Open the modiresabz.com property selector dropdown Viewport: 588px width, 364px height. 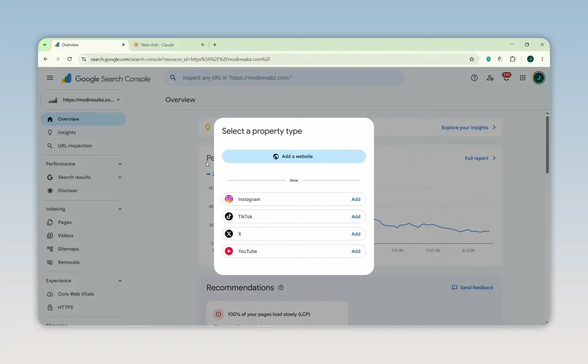[83, 100]
